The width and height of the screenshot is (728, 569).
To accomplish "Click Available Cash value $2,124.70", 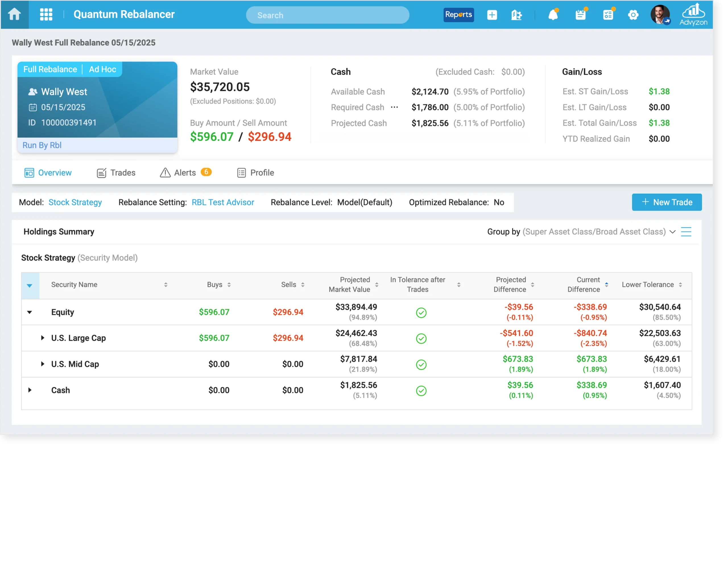I will 430,92.
